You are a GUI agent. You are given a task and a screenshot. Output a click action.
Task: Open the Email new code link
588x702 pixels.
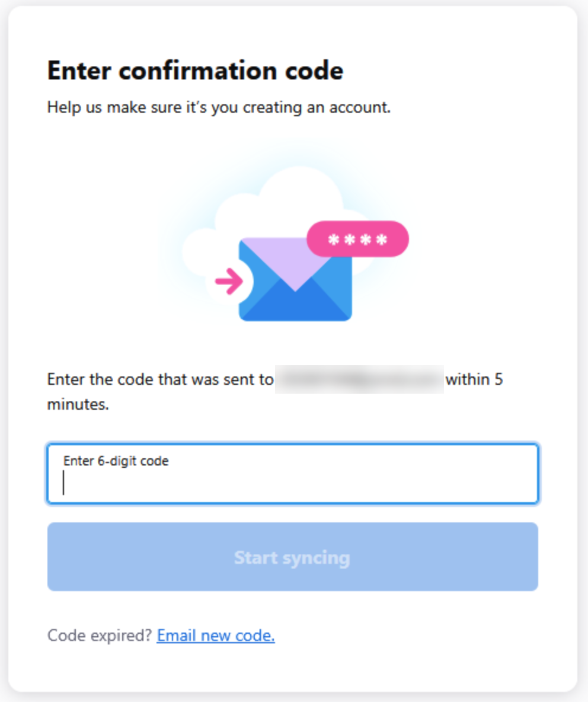pos(215,636)
